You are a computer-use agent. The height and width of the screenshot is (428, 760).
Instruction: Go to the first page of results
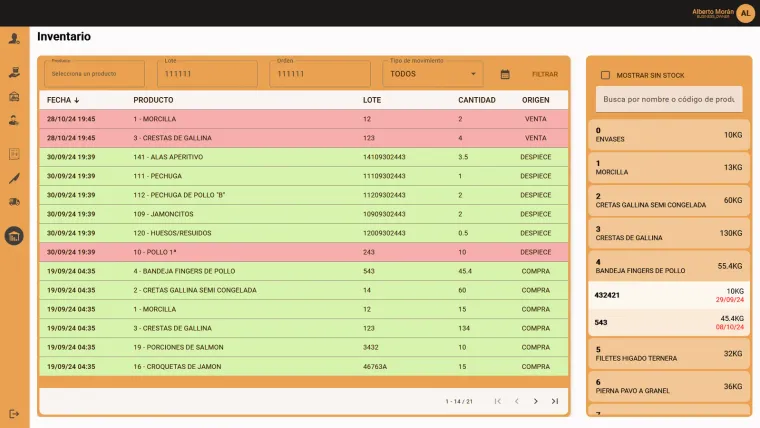point(498,401)
